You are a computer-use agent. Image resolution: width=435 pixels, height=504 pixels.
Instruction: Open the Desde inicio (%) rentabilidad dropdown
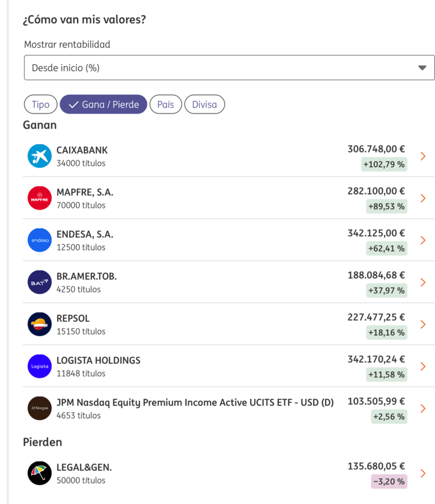point(229,68)
